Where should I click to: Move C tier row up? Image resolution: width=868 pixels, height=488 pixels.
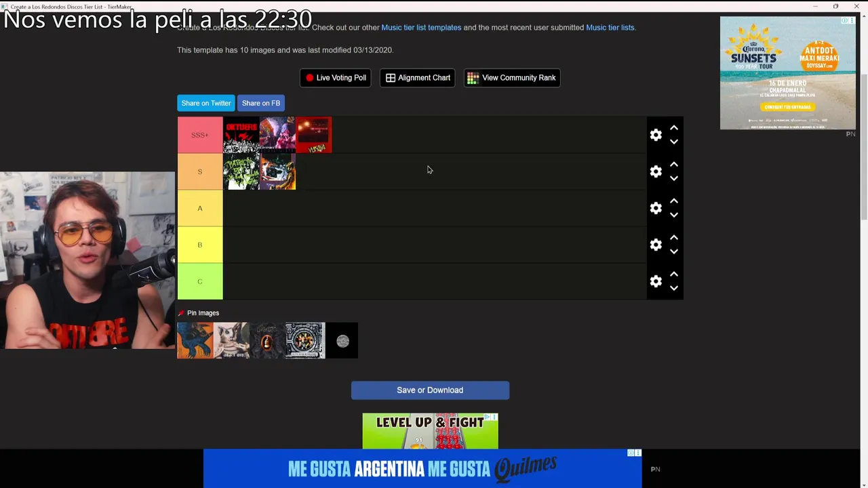pos(674,274)
